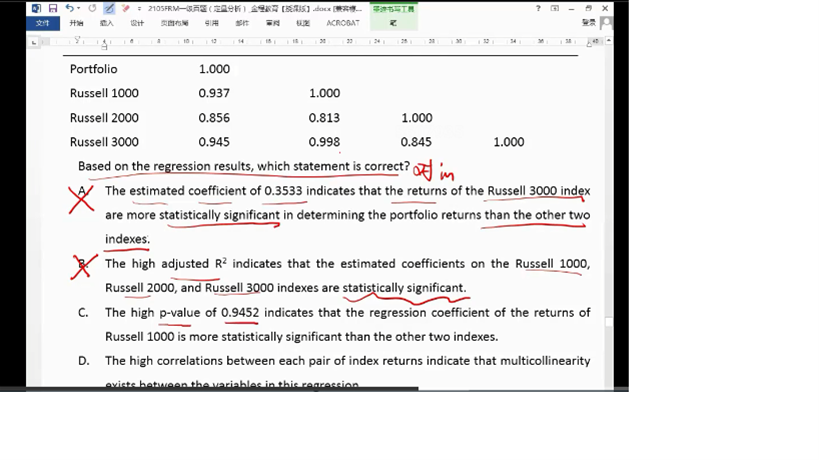This screenshot has height=460, width=819.
Task: Open the 文件 (File) tab
Action: pos(43,23)
